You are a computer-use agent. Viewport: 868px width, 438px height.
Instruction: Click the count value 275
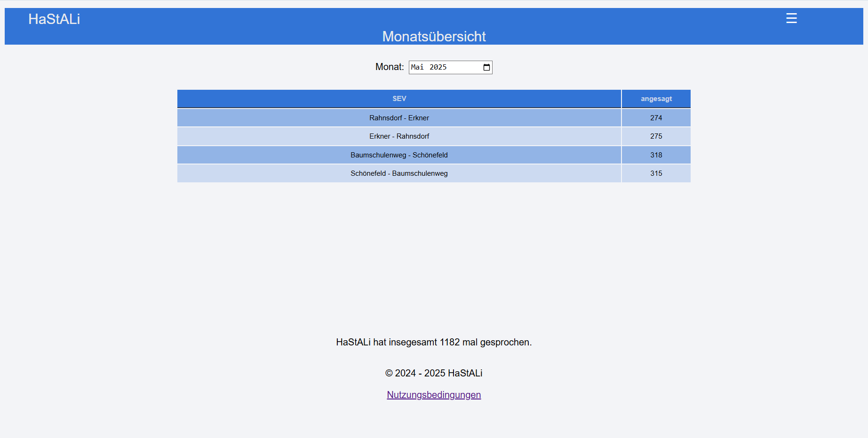click(x=656, y=136)
